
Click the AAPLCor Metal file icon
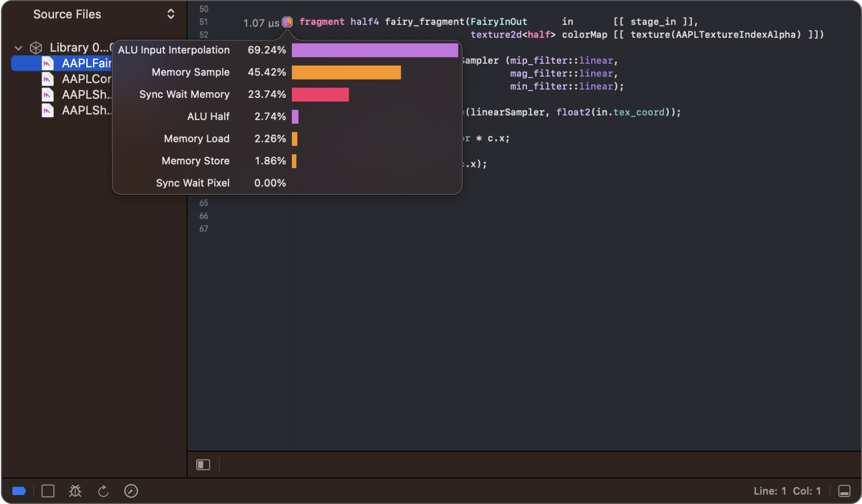tap(47, 79)
